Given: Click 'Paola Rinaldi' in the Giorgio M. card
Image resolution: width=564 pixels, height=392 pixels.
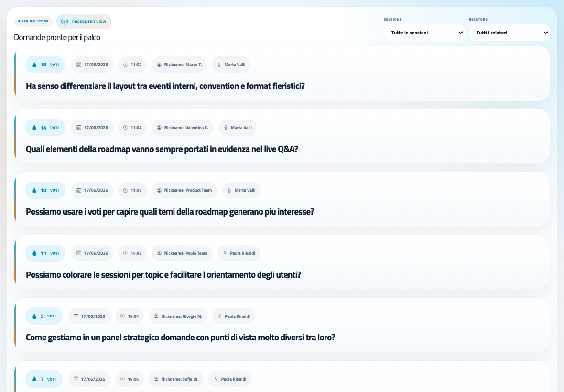Looking at the screenshot, I should click(x=238, y=316).
